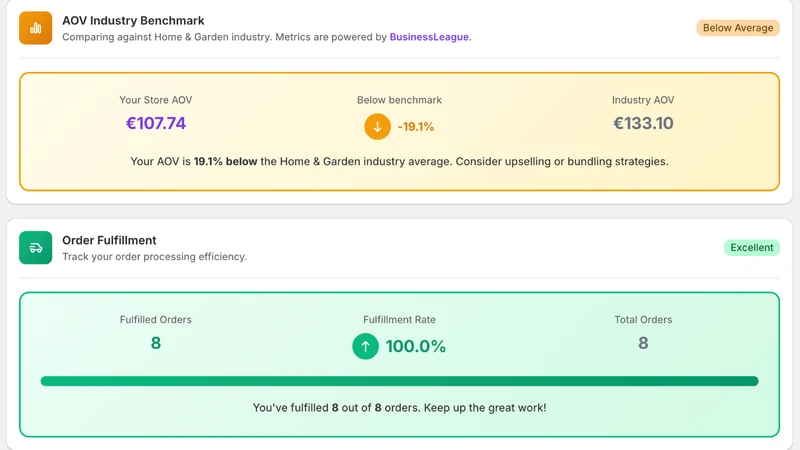This screenshot has height=450, width=800.
Task: Click the Industry AOV label
Action: click(x=643, y=100)
